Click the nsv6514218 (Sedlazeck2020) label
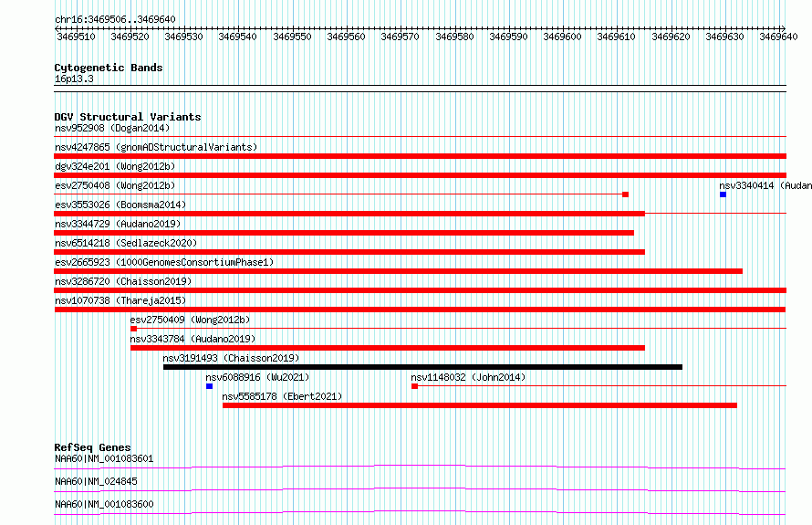 [x=126, y=243]
